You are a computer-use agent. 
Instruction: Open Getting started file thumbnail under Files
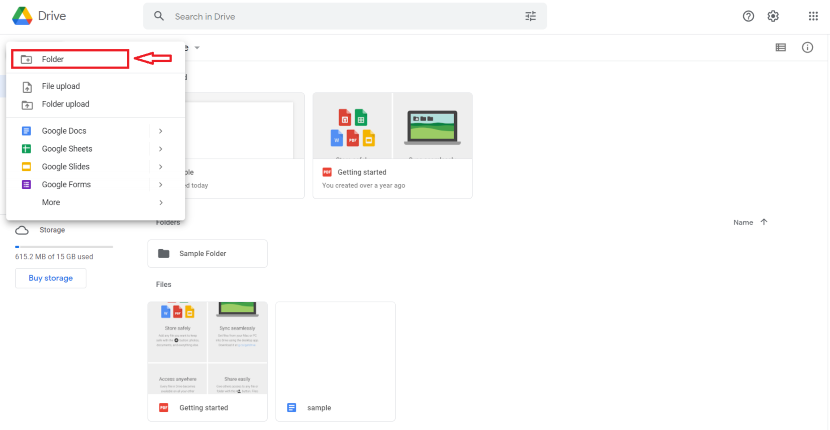pos(208,348)
